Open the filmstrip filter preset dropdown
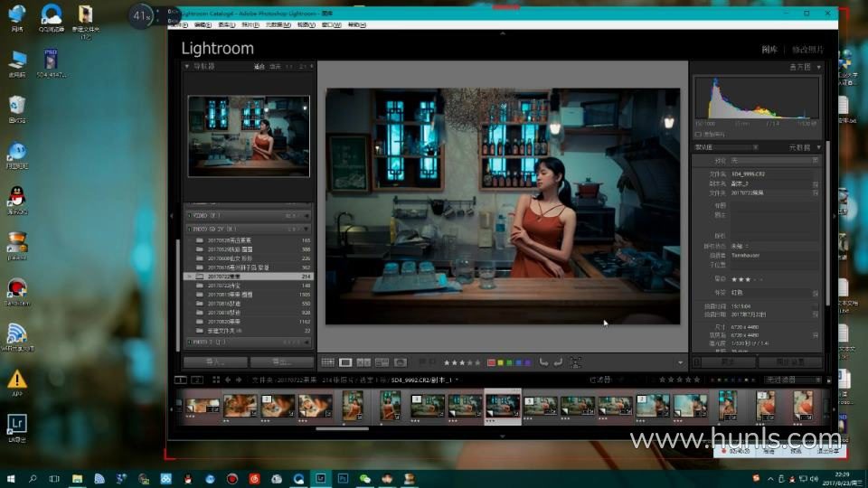 point(793,380)
